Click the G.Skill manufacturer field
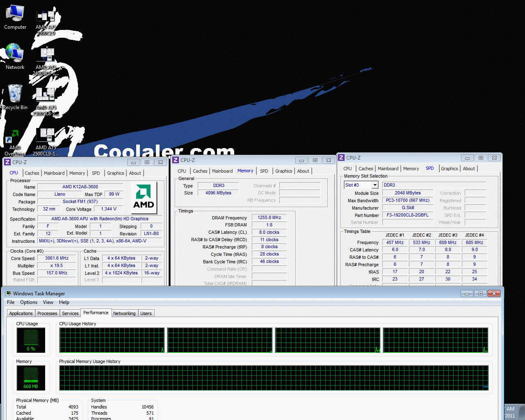Image resolution: width=525 pixels, height=420 pixels. (408, 208)
